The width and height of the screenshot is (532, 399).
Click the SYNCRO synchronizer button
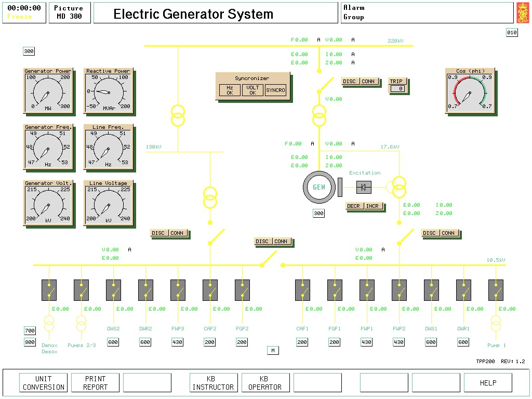(x=275, y=90)
